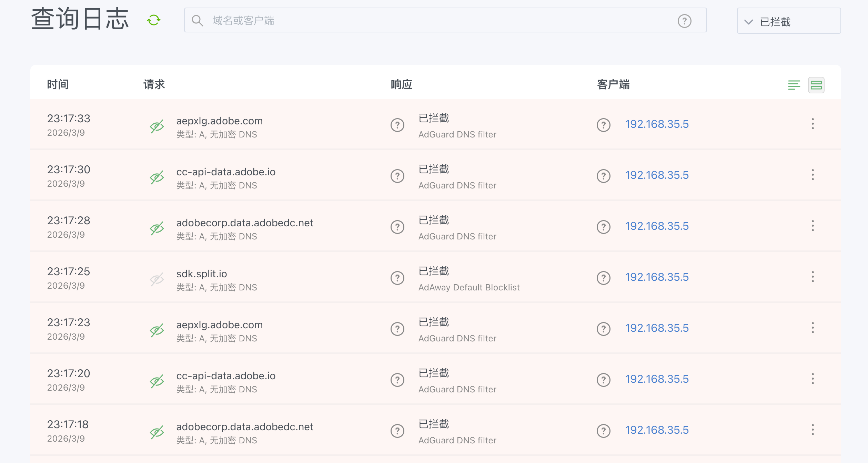Click client info icon in 23:17:20 row
The width and height of the screenshot is (868, 463).
603,380
